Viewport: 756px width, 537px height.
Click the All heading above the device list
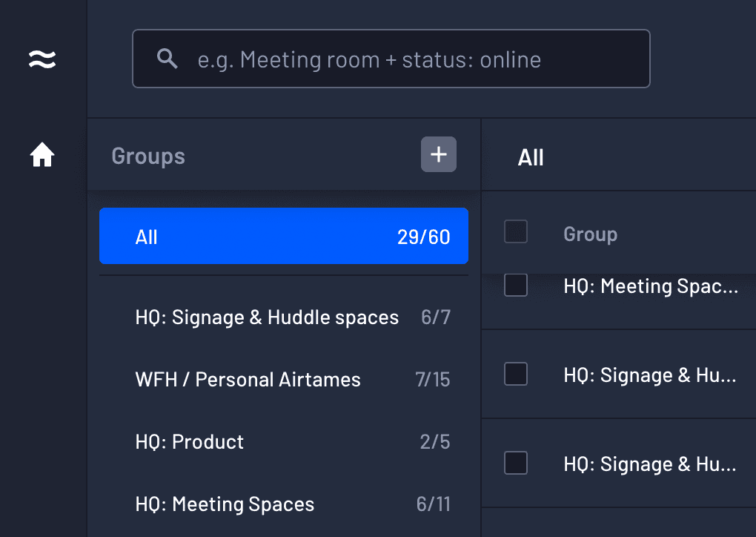(x=531, y=157)
